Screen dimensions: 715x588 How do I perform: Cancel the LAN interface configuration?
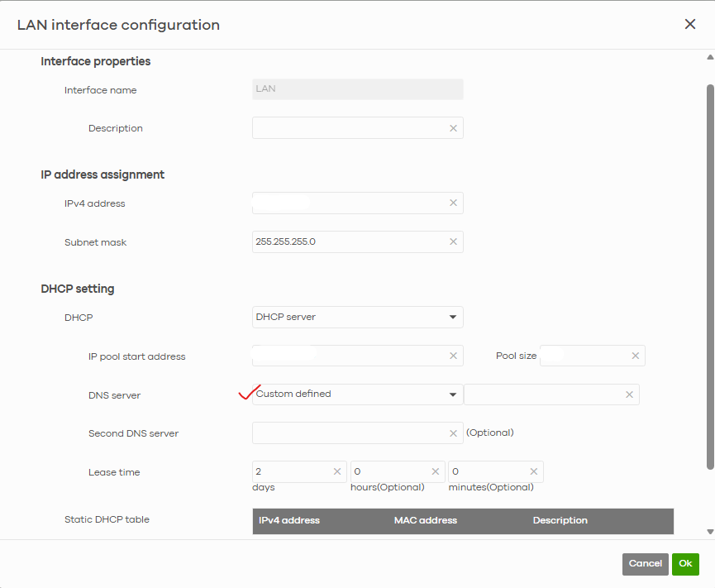[x=645, y=564]
